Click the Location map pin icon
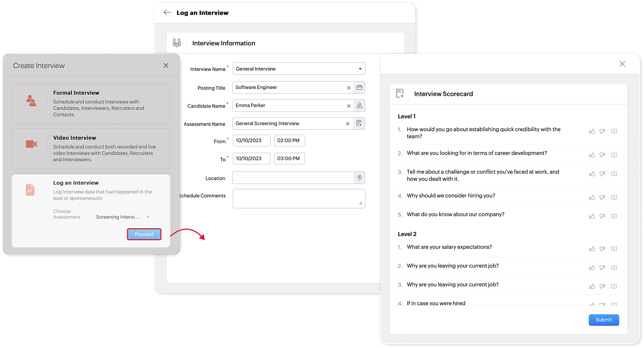644x348 pixels. tap(359, 178)
